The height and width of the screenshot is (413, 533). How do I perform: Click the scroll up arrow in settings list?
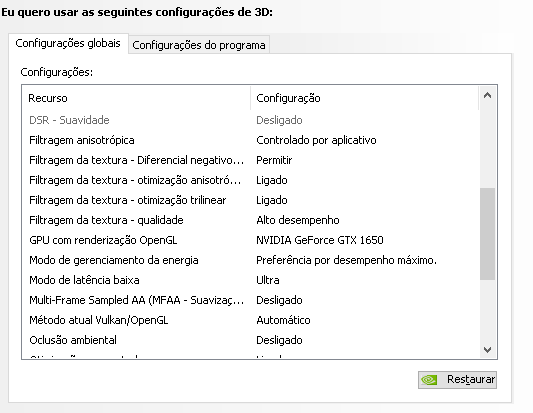pos(487,96)
